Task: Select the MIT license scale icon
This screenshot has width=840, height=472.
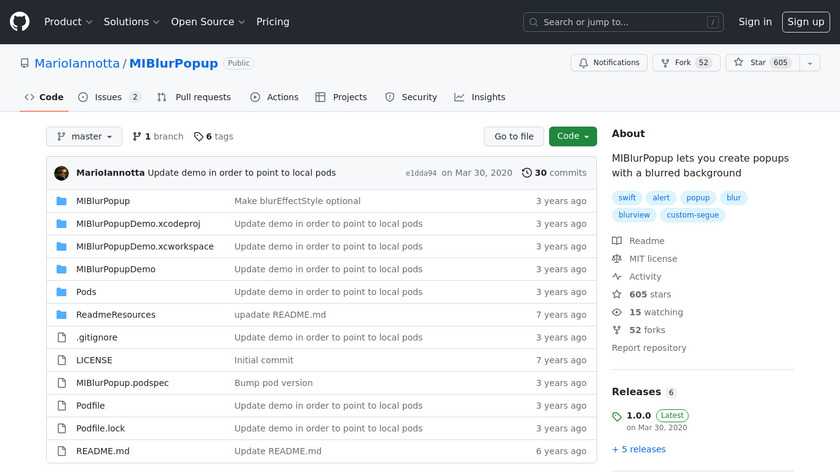Action: pos(617,259)
